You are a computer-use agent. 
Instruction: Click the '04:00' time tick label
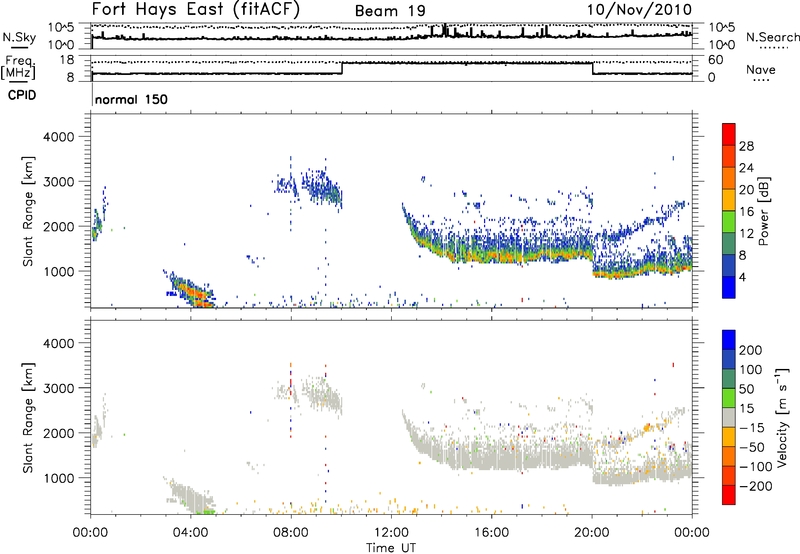tap(191, 533)
